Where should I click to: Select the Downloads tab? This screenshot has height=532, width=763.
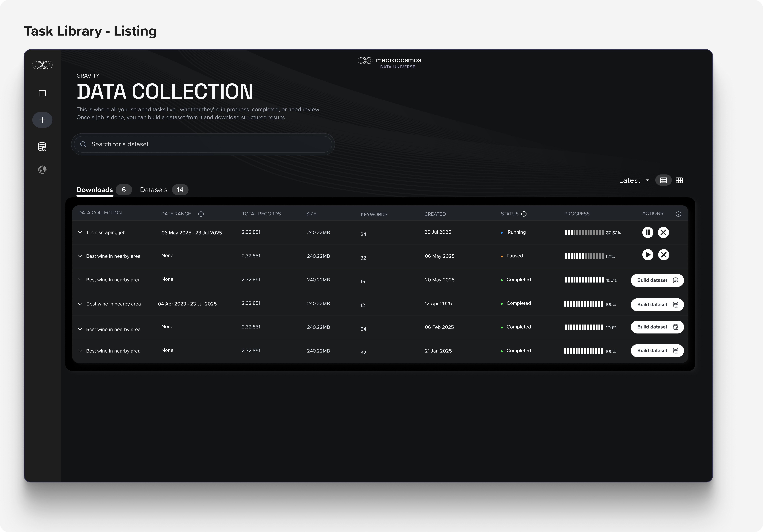pyautogui.click(x=95, y=190)
